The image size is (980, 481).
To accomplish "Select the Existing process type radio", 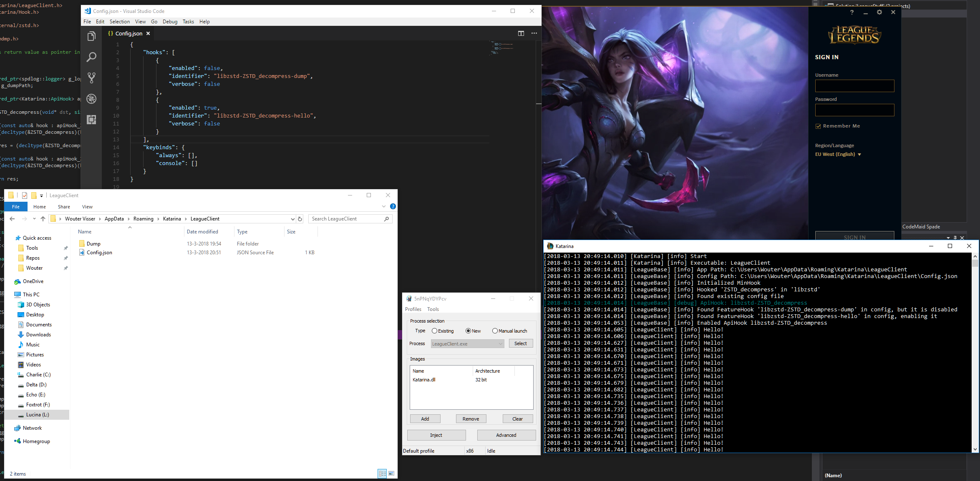I will (x=435, y=331).
